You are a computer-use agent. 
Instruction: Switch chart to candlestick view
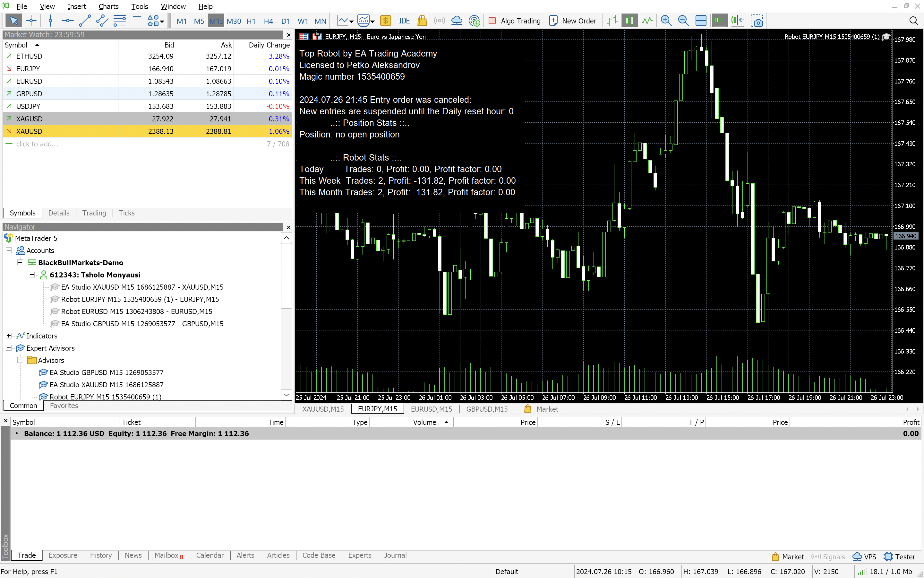pos(629,21)
